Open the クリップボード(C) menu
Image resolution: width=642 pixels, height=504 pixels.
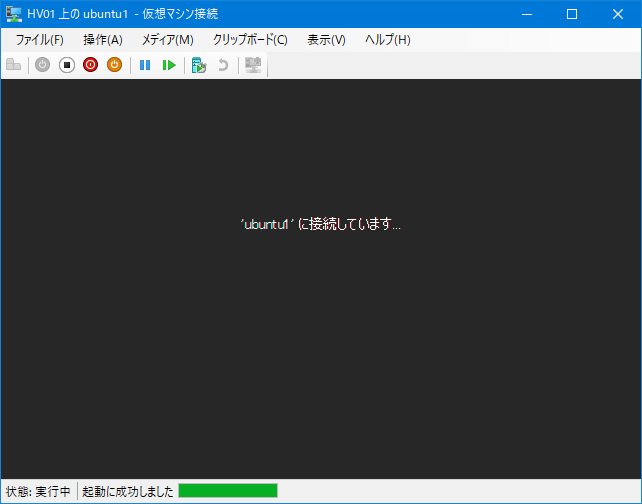[250, 40]
